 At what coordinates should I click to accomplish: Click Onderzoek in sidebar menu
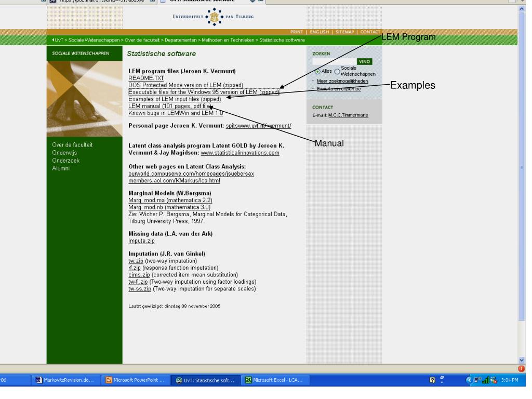point(66,161)
